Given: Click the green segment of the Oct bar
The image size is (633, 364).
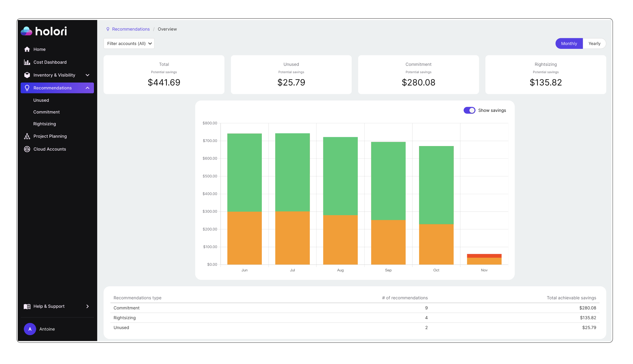Looking at the screenshot, I should click(436, 185).
